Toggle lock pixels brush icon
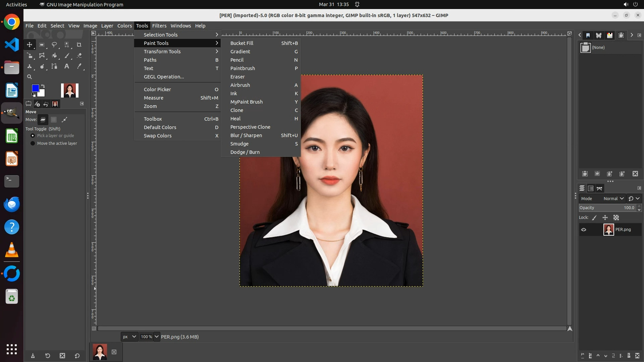The image size is (644, 362). pos(594,218)
